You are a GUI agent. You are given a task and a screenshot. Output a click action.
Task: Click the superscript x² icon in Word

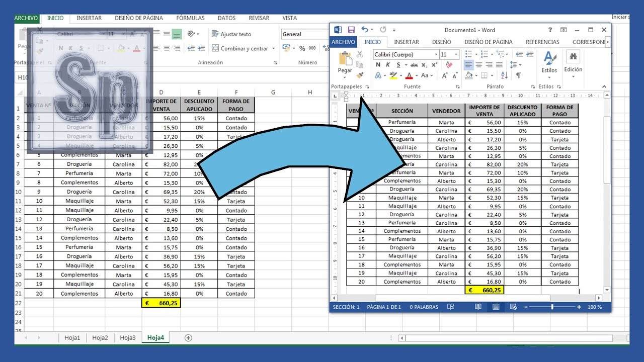pos(434,65)
